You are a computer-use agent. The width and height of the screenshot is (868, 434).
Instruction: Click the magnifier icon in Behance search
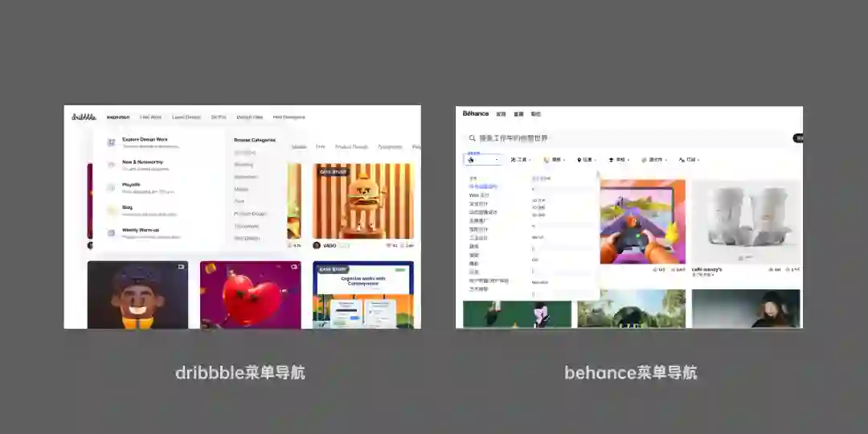473,138
